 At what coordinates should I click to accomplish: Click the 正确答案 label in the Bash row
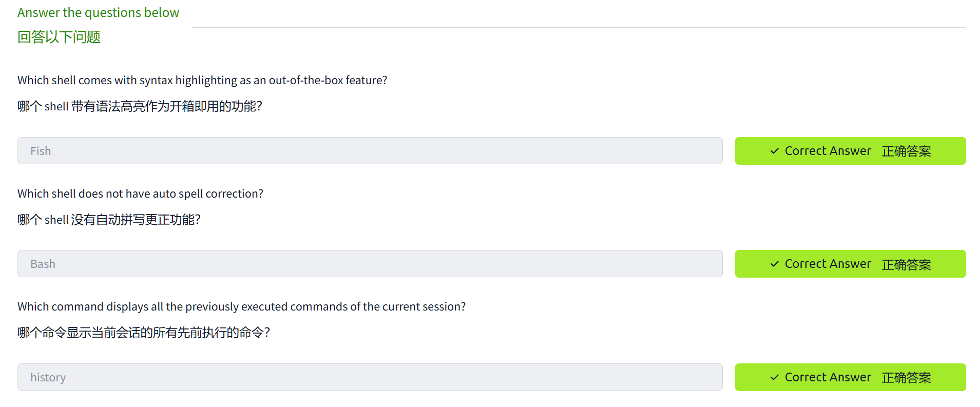coord(906,264)
